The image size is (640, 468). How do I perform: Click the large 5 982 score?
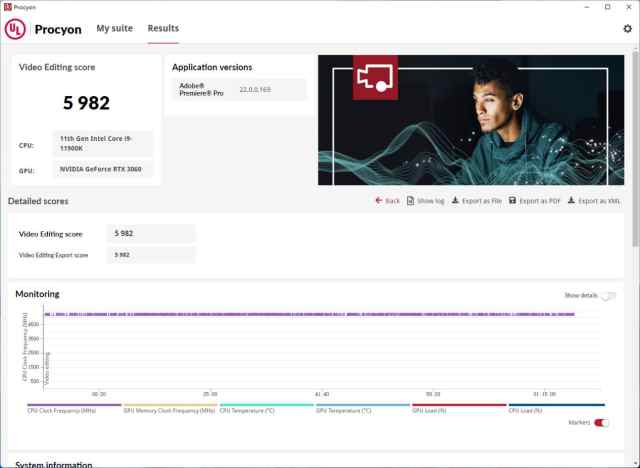tap(86, 103)
